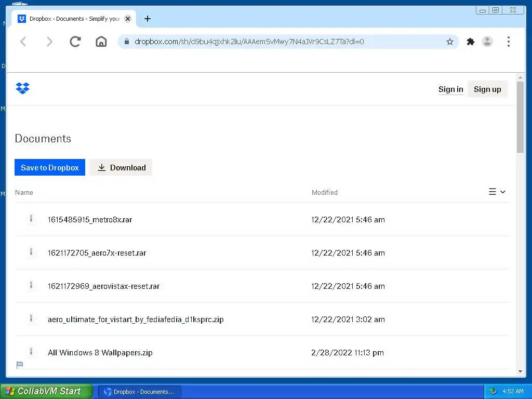Click archive icon beside 1621172969_aerovistax-reset.rar
Viewport: 532px width, 399px height.
[x=31, y=285]
